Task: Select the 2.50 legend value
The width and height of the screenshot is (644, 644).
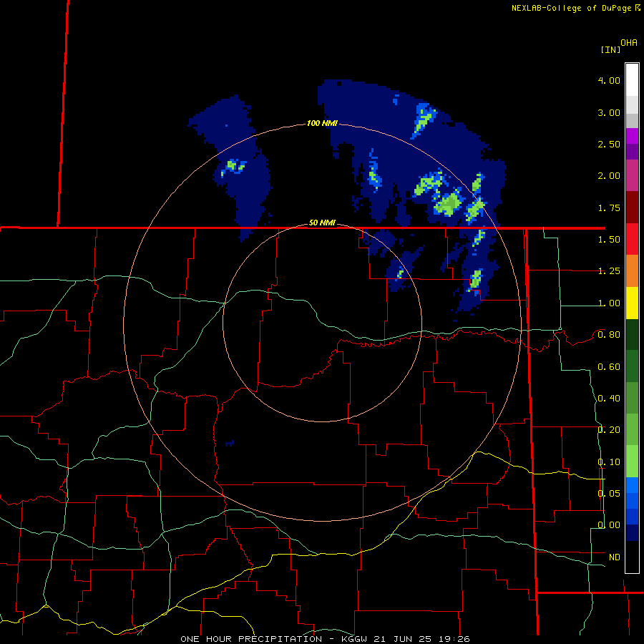Action: [x=609, y=144]
